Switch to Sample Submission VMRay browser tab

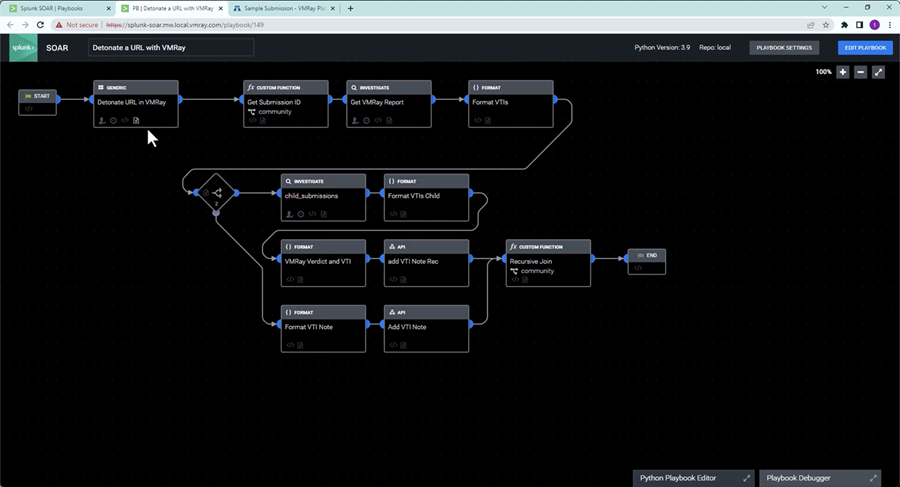pos(285,9)
